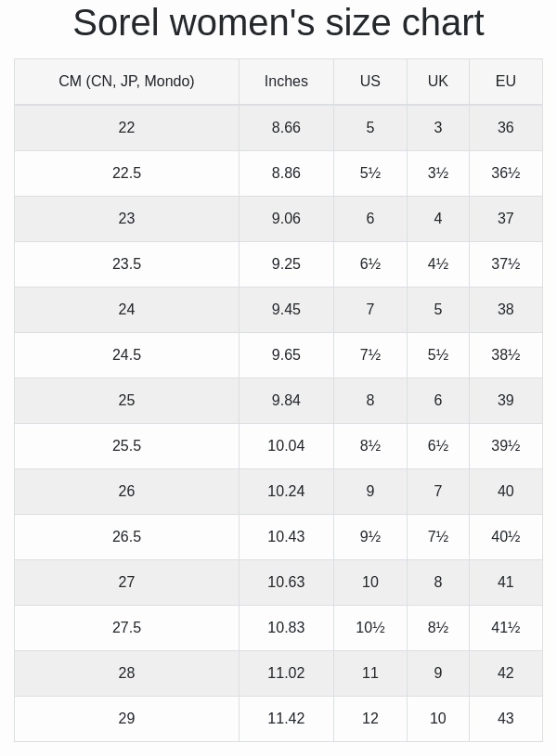The height and width of the screenshot is (756, 557).
Task: Select the 9.06 inches value
Action: pos(286,219)
